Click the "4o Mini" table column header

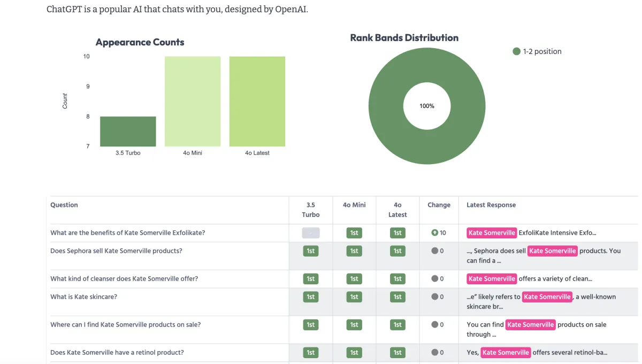[354, 205]
